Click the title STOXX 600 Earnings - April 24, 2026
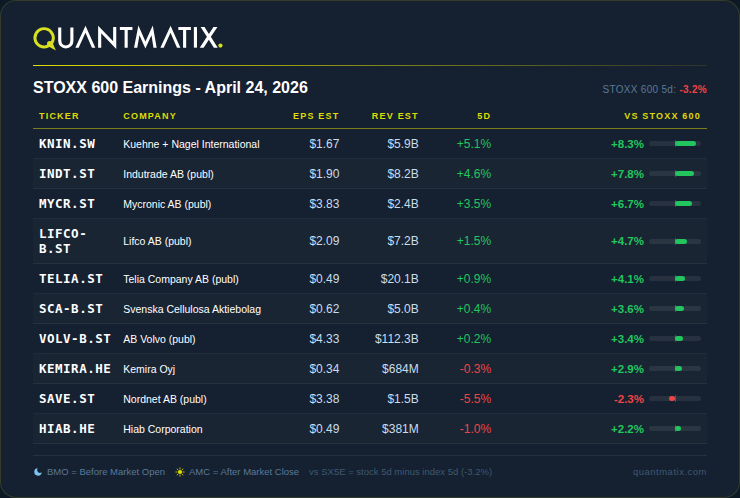 click(170, 87)
